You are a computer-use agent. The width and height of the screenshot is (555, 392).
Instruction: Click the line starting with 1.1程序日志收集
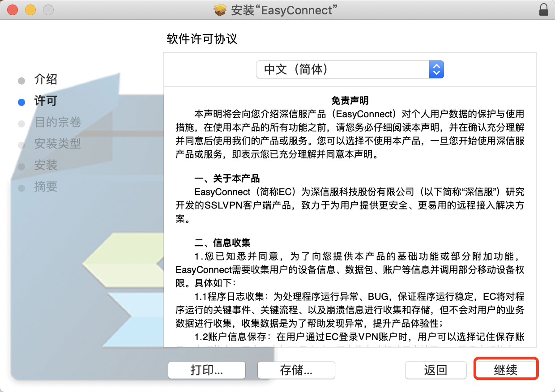pyautogui.click(x=359, y=297)
